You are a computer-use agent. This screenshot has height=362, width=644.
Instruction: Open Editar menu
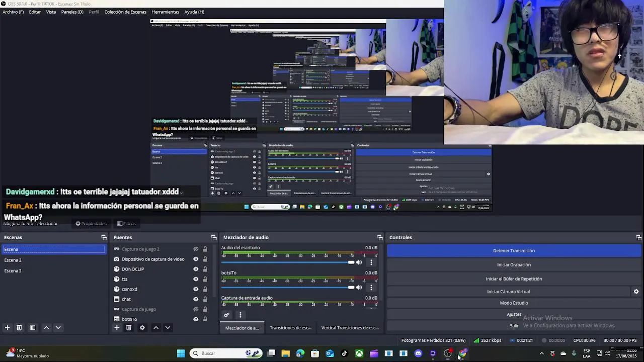35,12
